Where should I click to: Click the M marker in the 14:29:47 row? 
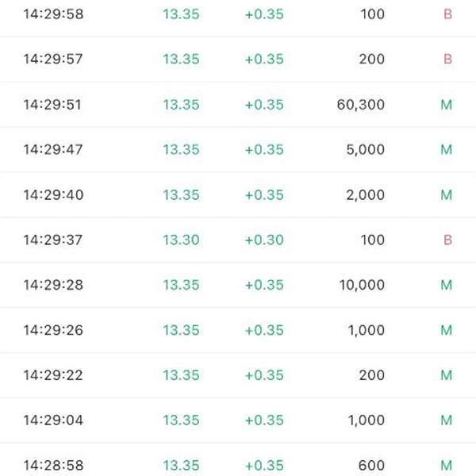tap(446, 150)
